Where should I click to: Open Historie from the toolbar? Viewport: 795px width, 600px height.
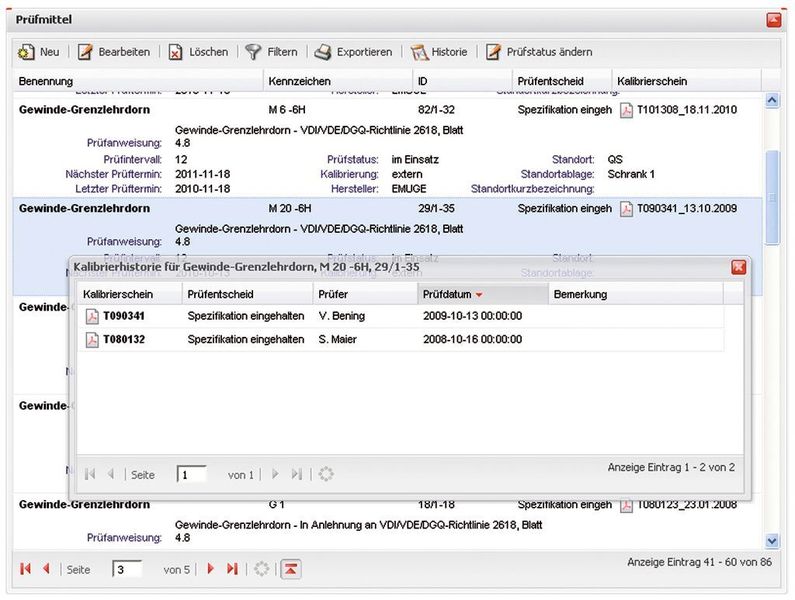[x=439, y=52]
